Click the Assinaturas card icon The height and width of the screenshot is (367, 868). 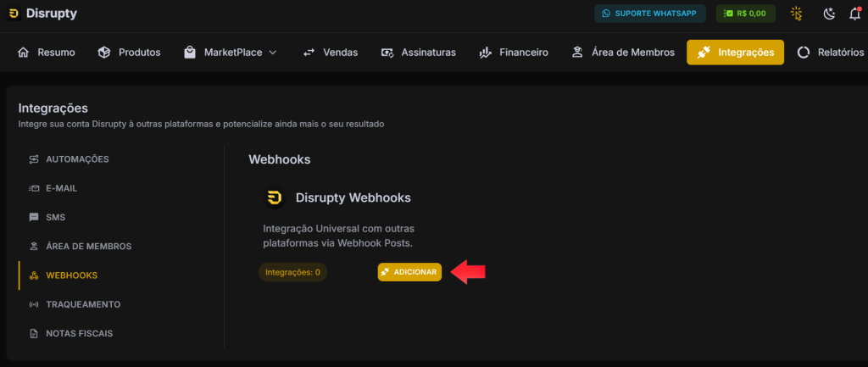pyautogui.click(x=387, y=53)
